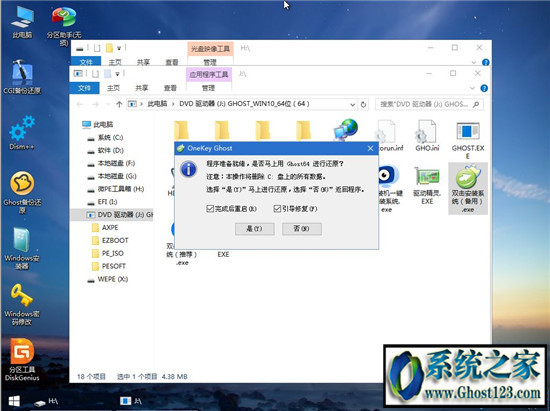Expand the address bar history dropdown

[352, 105]
